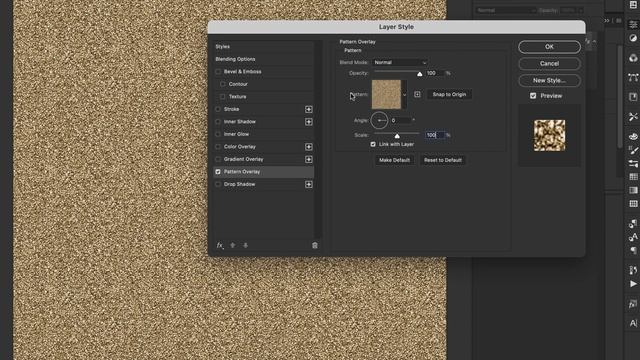Viewport: 640px width, 360px height.
Task: Open the Tool Presets panel icon
Action: pos(633,116)
